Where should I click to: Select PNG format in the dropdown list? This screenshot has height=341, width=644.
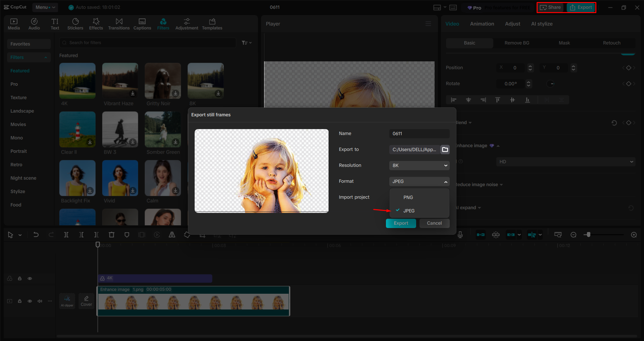(408, 197)
